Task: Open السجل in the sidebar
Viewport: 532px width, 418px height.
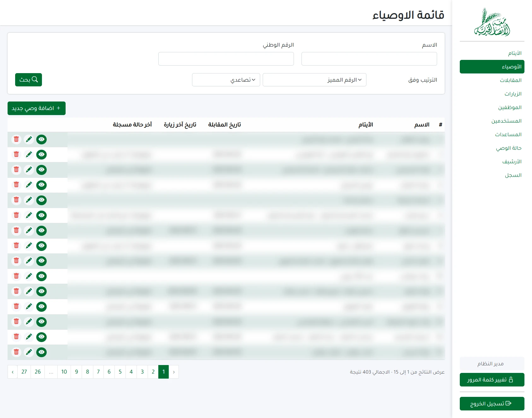Action: [492, 175]
